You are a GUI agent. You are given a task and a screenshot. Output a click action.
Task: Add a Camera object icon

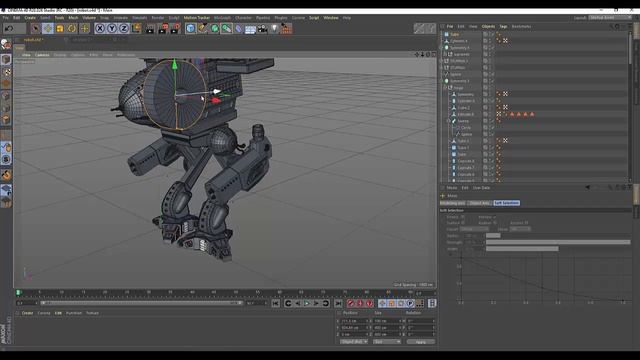pos(262,28)
